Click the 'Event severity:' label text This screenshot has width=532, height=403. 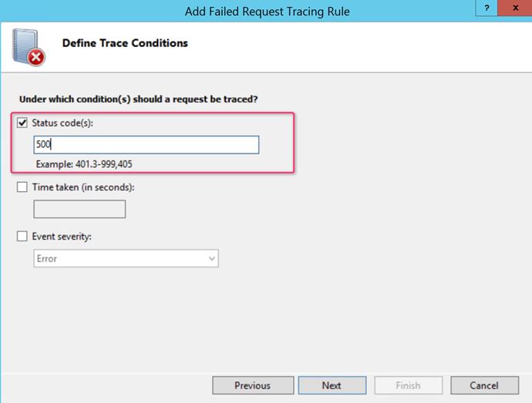tap(62, 237)
